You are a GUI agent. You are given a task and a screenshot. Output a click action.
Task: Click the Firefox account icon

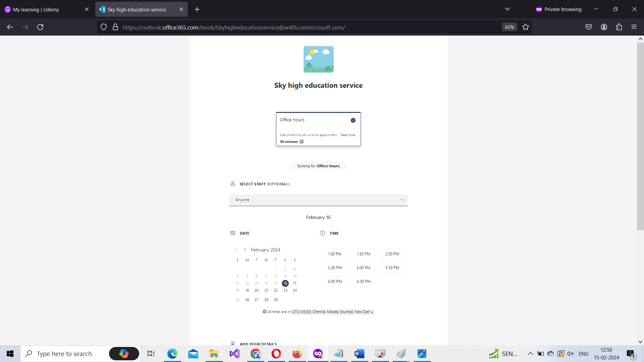(x=604, y=27)
